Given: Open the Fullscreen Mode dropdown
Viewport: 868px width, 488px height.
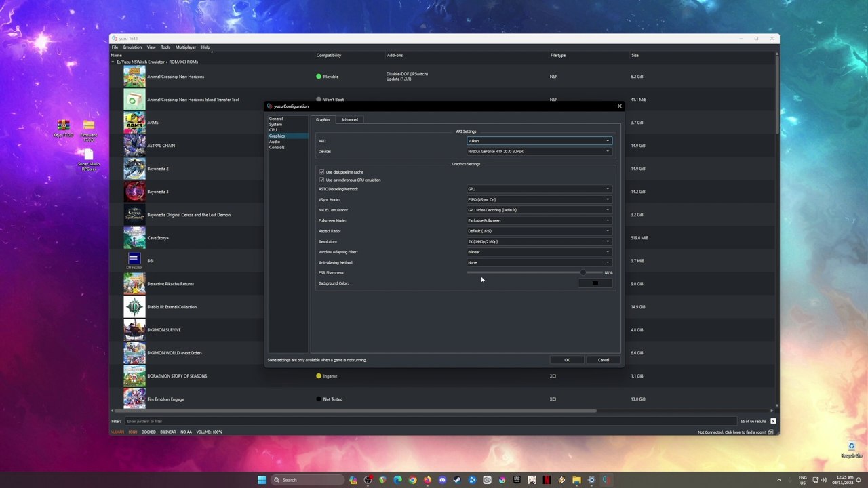Looking at the screenshot, I should point(539,221).
